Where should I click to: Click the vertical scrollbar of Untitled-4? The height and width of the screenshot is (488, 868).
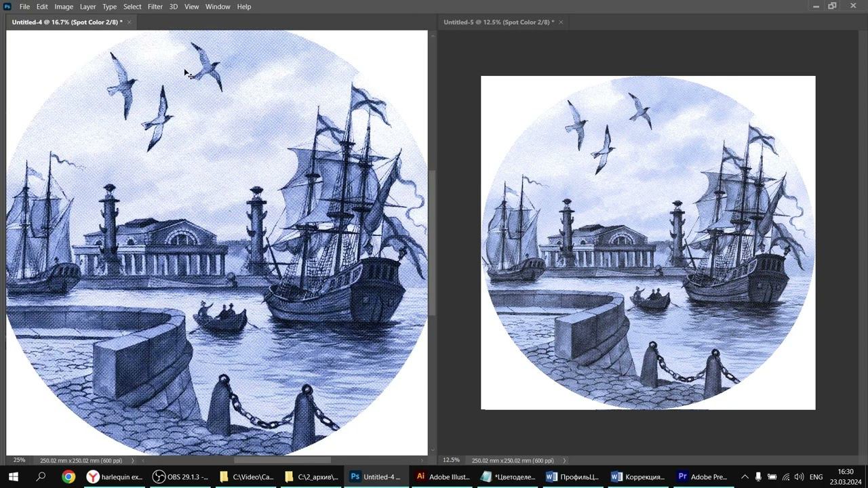point(431,243)
